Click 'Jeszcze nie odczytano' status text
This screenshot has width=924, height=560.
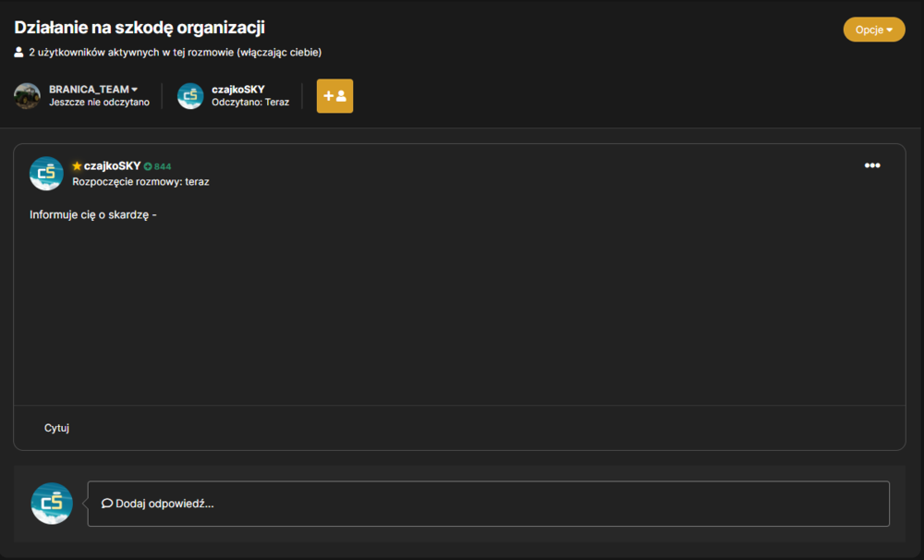(99, 102)
